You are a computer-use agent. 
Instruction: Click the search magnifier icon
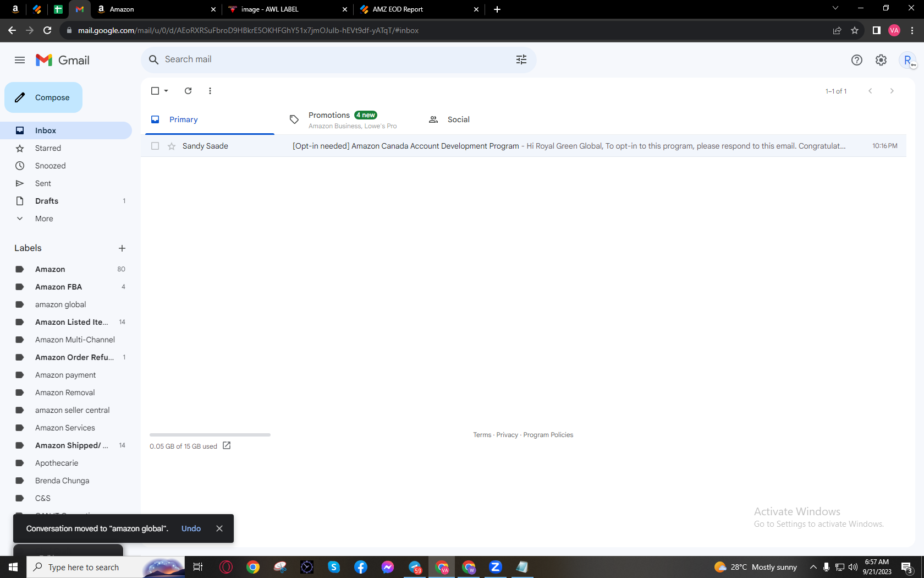(x=153, y=59)
